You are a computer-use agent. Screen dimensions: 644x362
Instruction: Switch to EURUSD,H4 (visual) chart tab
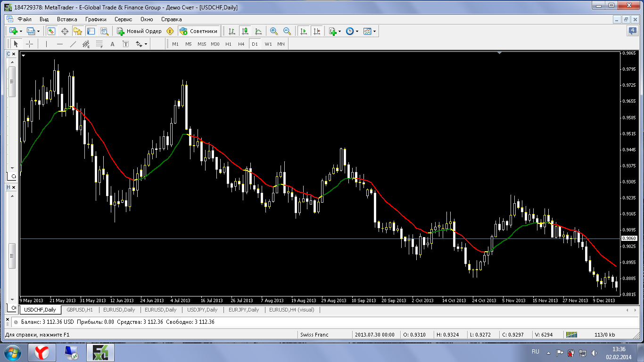pos(292,310)
